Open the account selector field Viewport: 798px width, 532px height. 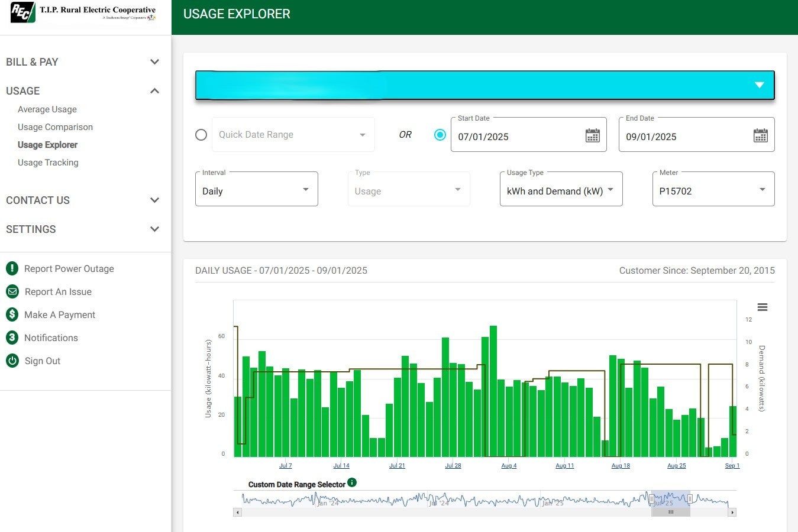tap(484, 85)
